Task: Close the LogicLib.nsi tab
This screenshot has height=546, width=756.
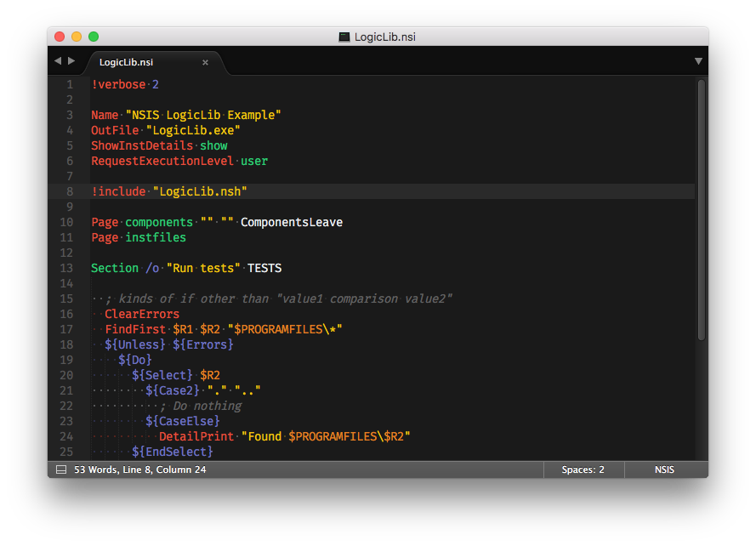Action: click(205, 62)
